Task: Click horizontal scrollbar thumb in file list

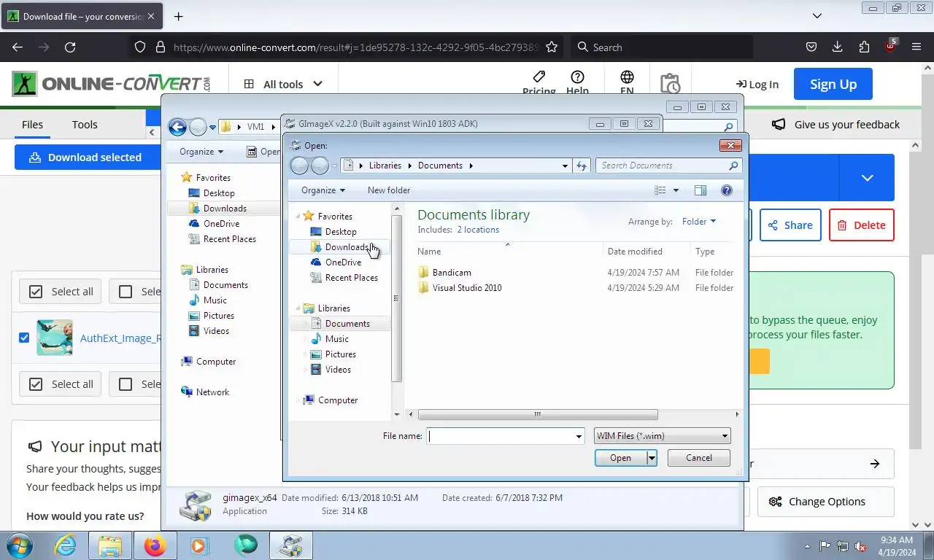Action: coord(538,414)
